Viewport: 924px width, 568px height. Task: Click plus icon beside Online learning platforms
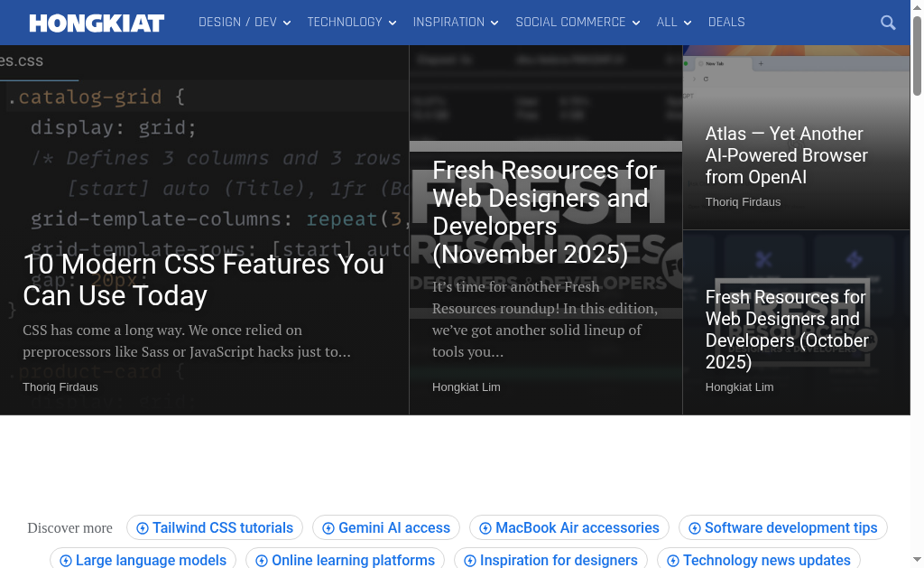coord(262,561)
